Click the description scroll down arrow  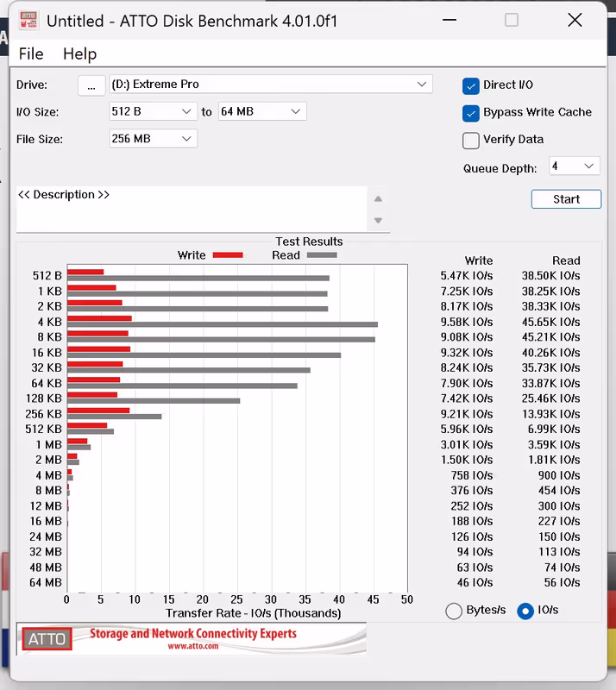(378, 221)
